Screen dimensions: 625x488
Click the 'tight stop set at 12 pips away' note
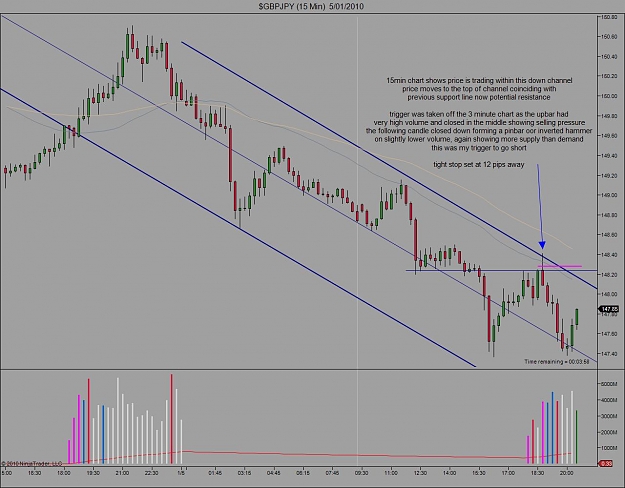tap(479, 165)
